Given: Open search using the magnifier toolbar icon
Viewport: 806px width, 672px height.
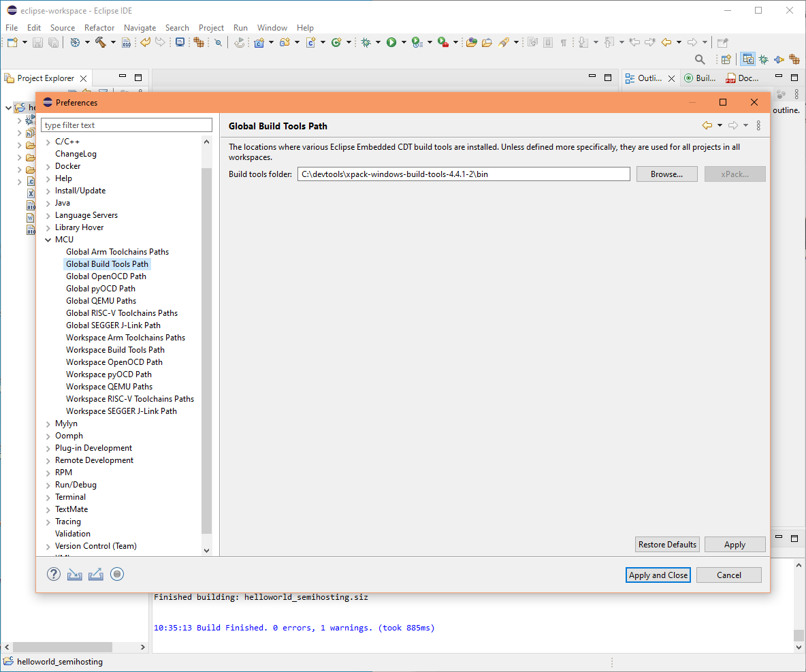Looking at the screenshot, I should (x=699, y=59).
